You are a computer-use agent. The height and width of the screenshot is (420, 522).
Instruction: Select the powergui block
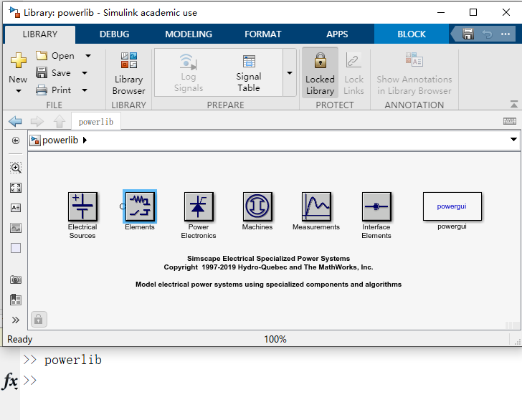tap(452, 206)
